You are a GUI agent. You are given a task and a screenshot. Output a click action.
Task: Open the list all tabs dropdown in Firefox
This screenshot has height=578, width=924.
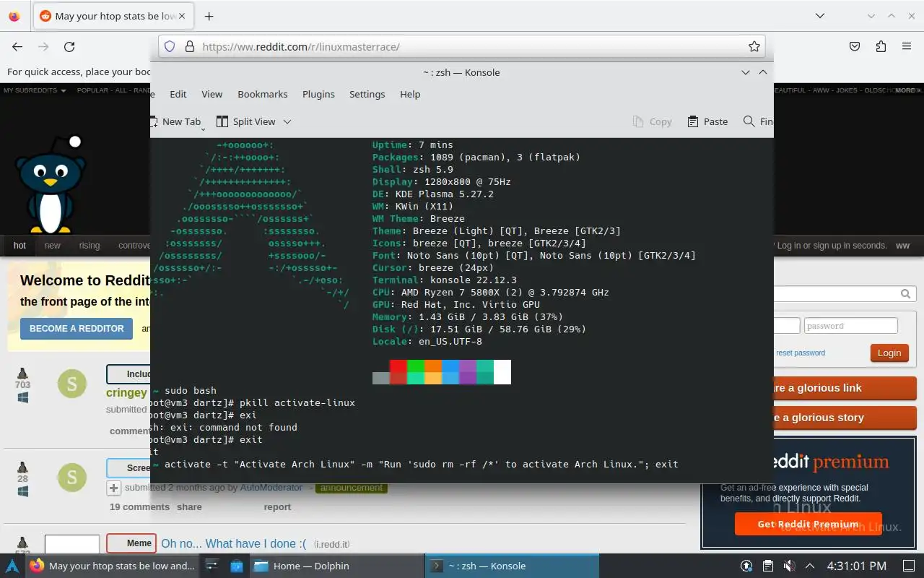(820, 16)
